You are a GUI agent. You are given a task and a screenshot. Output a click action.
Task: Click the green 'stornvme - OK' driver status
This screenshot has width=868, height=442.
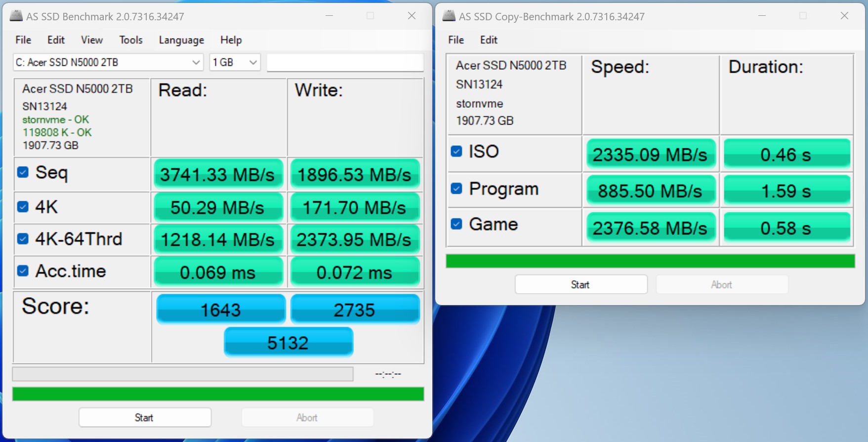tap(55, 120)
